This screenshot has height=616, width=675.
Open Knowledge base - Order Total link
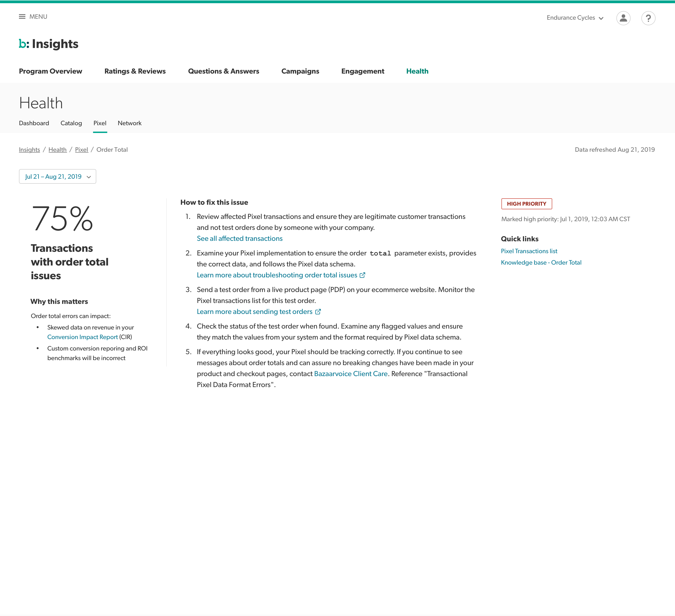(x=541, y=263)
